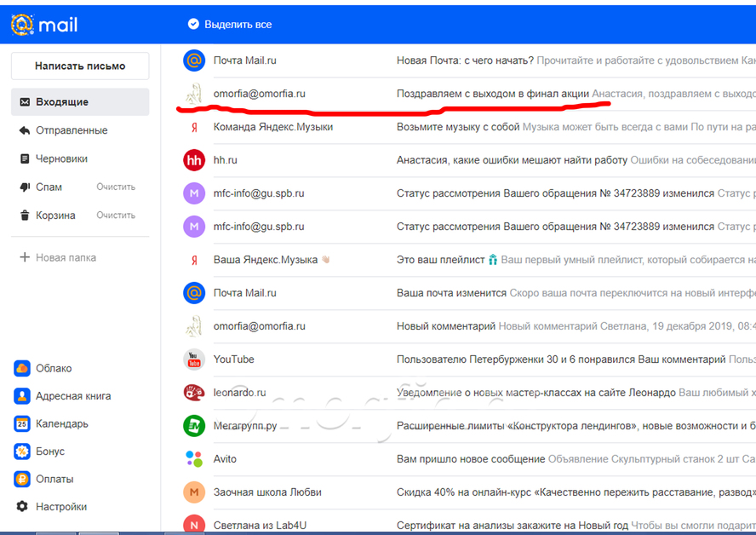Click Очистить next to Спам
This screenshot has width=756, height=535.
[116, 187]
